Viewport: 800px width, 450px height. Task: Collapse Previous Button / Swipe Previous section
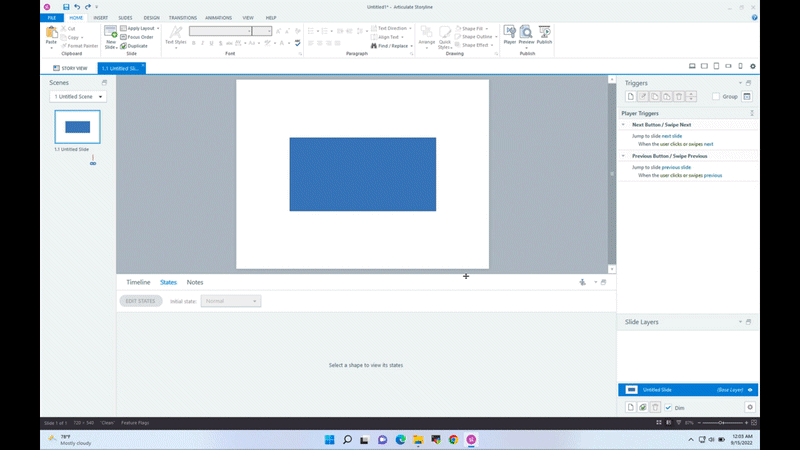click(624, 156)
